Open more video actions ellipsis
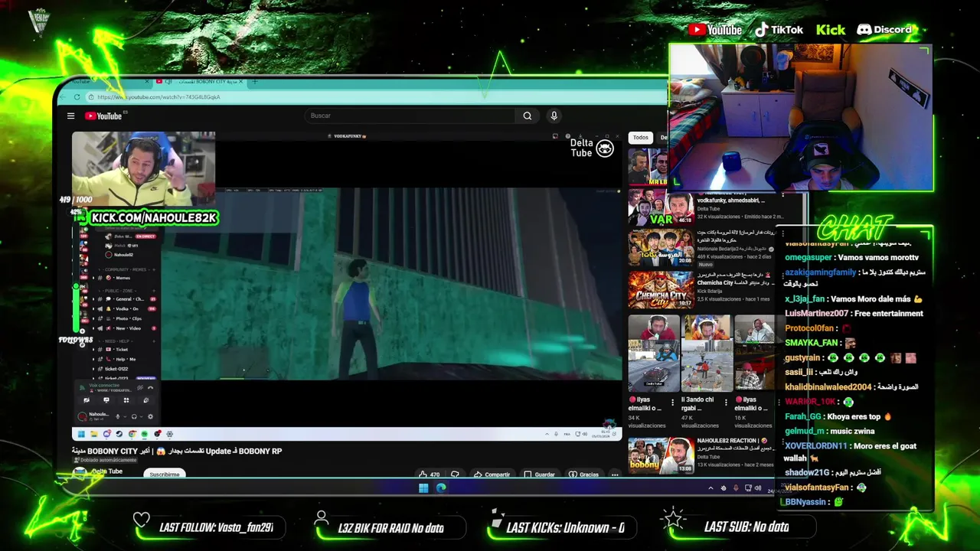Screen dimensions: 980x551 click(614, 474)
